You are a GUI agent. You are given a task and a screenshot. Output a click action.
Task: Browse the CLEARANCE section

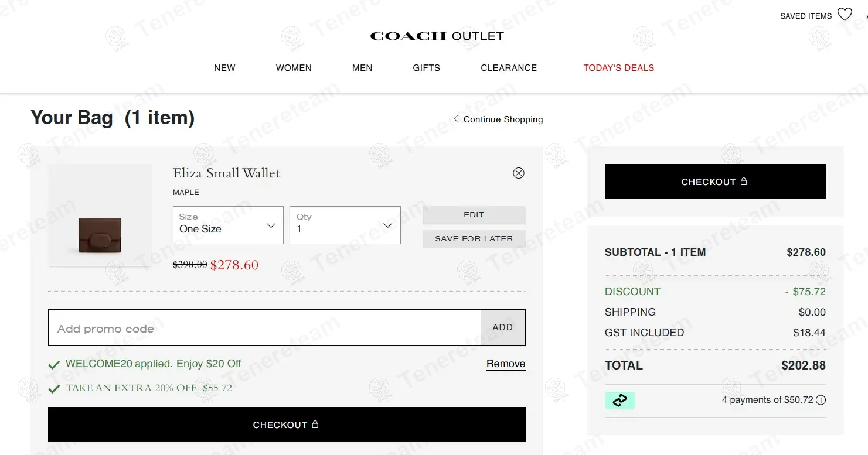(509, 68)
